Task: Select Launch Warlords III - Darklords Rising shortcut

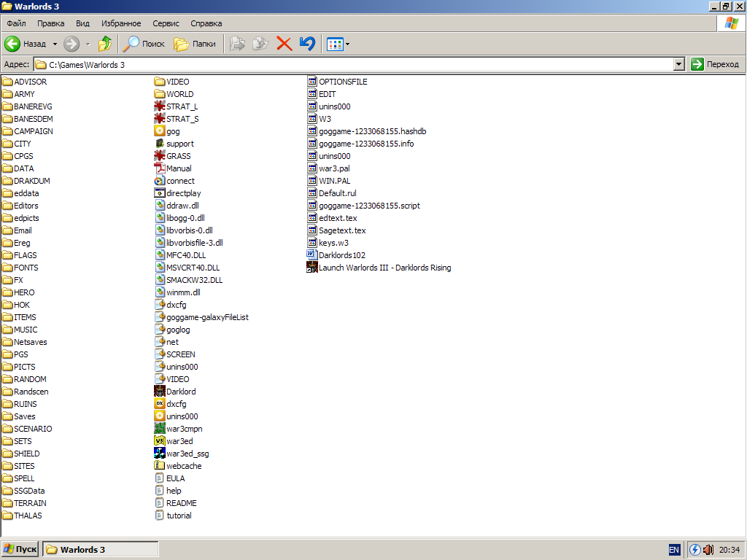Action: click(379, 267)
